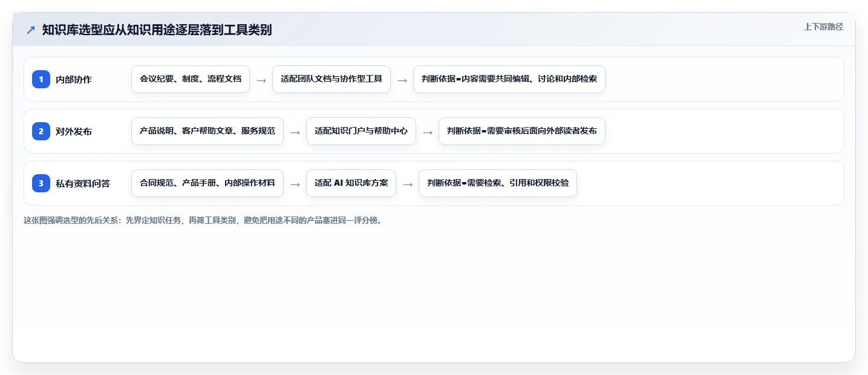Select the 对外发布 row label

(74, 131)
